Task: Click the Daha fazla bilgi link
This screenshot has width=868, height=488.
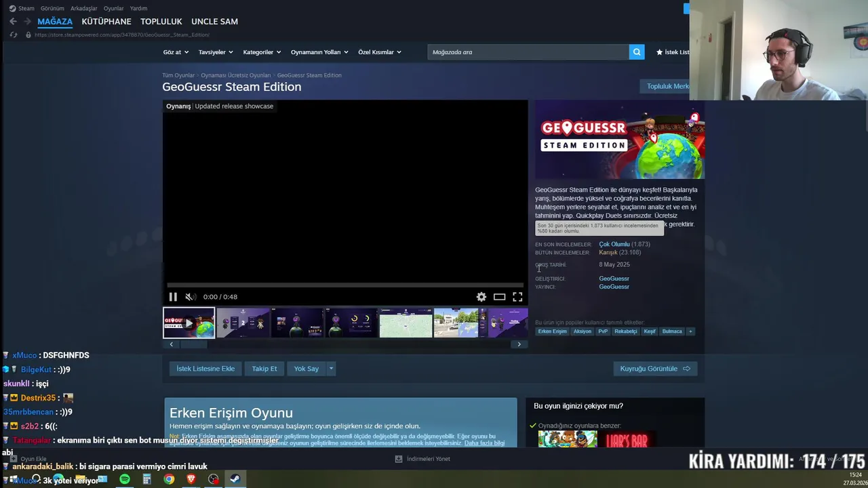Action: coord(484,443)
